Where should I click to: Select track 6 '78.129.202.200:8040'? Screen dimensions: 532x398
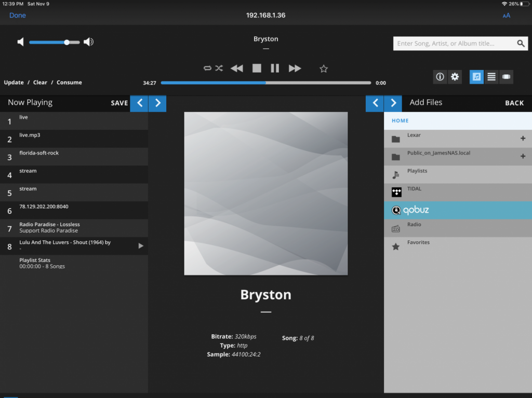click(74, 211)
